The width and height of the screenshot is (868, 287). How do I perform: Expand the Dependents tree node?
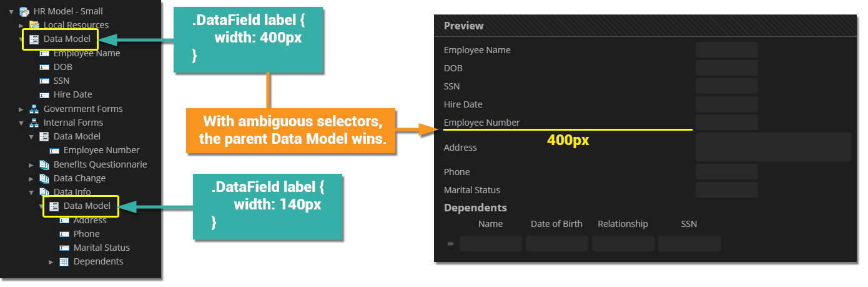tap(52, 261)
